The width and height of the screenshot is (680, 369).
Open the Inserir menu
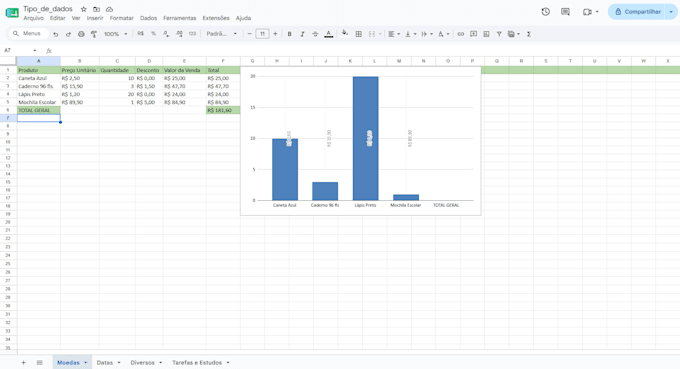[95, 18]
